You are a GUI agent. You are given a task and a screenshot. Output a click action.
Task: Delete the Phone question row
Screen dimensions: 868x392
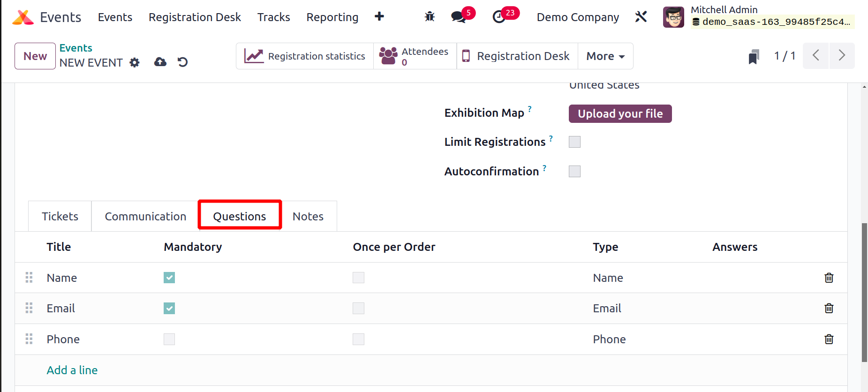(829, 339)
